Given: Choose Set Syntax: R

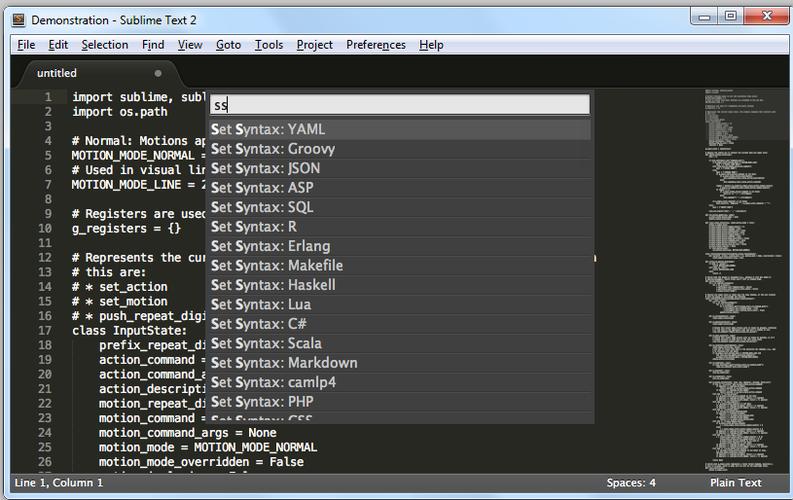Looking at the screenshot, I should click(401, 227).
